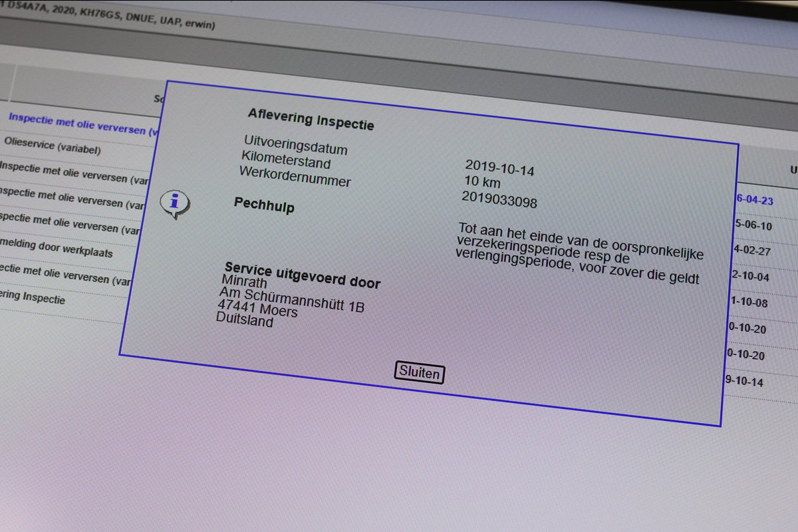
Task: Click the date ending 2-10-04
Action: (x=750, y=277)
